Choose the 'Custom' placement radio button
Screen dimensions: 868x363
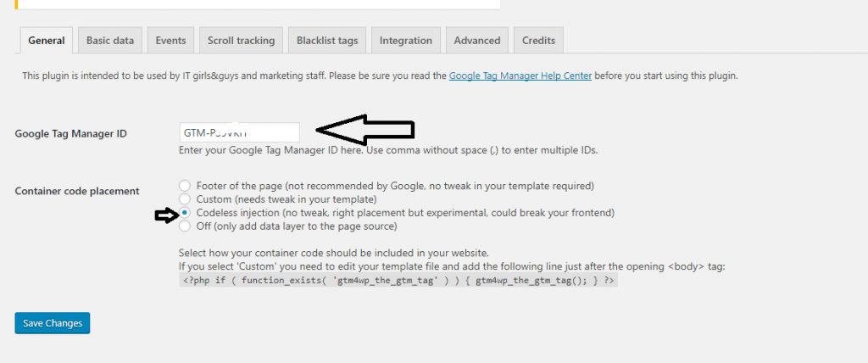pos(184,199)
